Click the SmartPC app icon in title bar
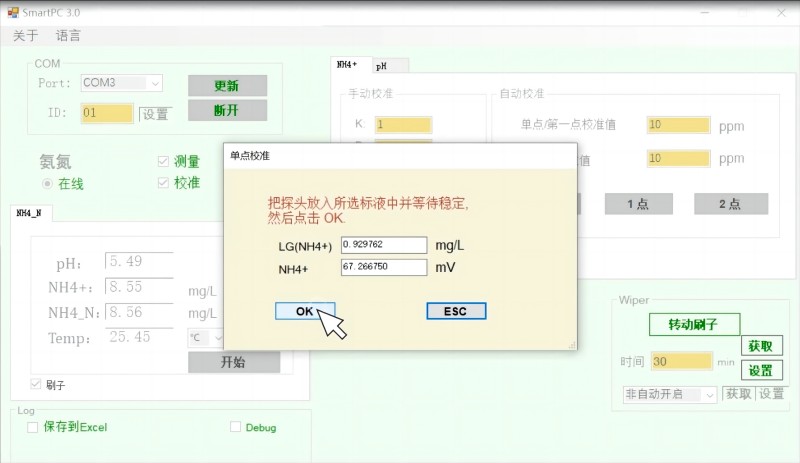The image size is (800, 463). point(13,12)
